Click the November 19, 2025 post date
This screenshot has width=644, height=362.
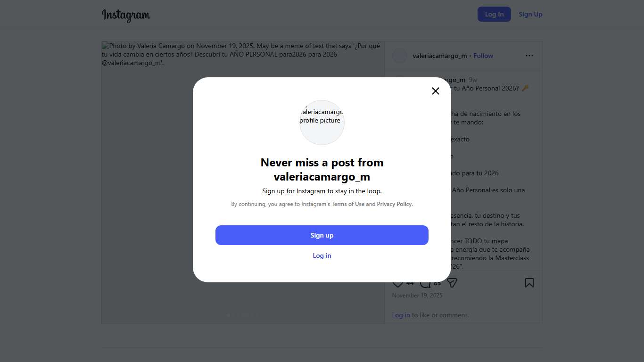coord(417,296)
